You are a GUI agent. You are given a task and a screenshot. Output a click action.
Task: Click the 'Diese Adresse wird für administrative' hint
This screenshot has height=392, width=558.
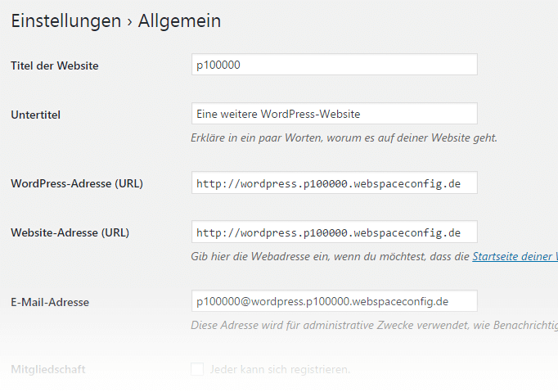pyautogui.click(x=375, y=325)
